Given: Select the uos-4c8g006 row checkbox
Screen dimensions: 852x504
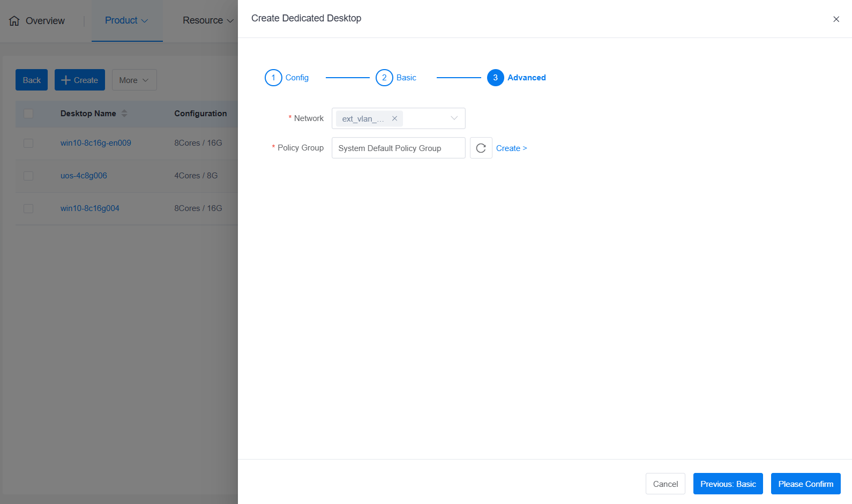Looking at the screenshot, I should tap(28, 176).
